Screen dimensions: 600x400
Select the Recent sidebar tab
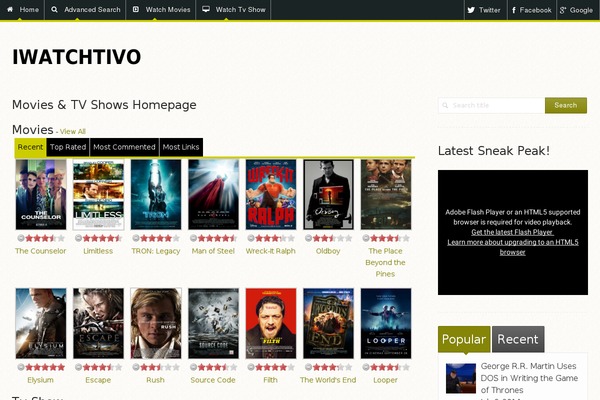(518, 339)
